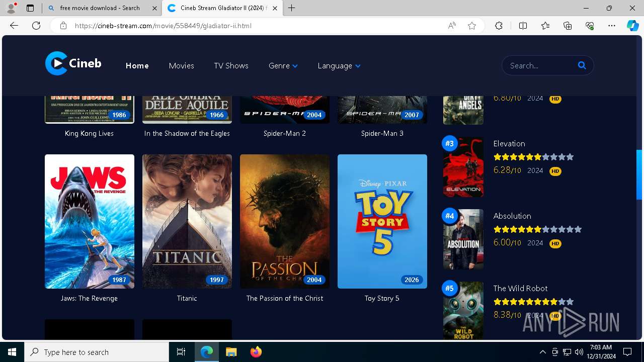Viewport: 644px width, 362px height.
Task: Open In the Shadow of the Eagles link
Action: click(x=187, y=133)
